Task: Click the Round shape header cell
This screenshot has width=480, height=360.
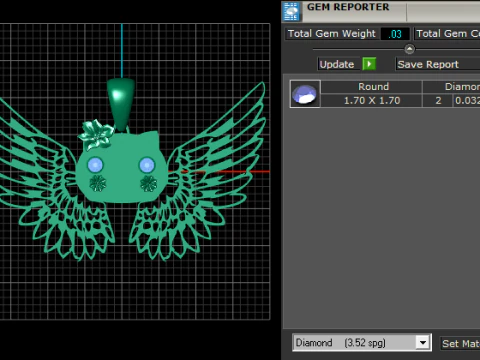Action: 372,87
